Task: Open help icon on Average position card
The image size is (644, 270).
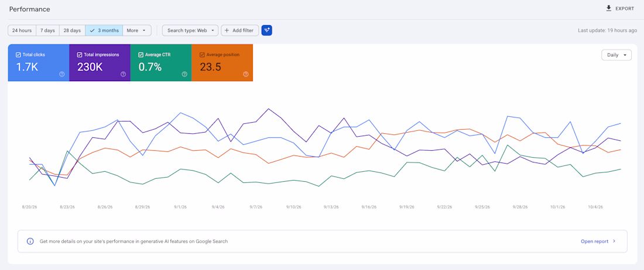Action: 246,74
